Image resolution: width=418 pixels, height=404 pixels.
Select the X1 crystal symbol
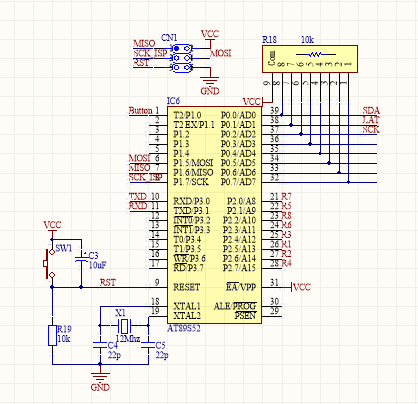point(124,325)
